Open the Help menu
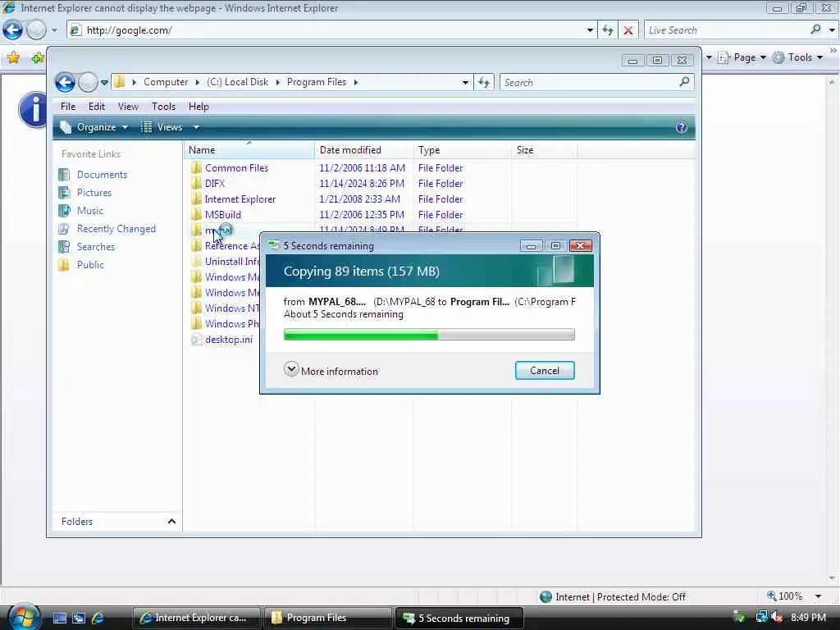The image size is (840, 630). pyautogui.click(x=199, y=107)
